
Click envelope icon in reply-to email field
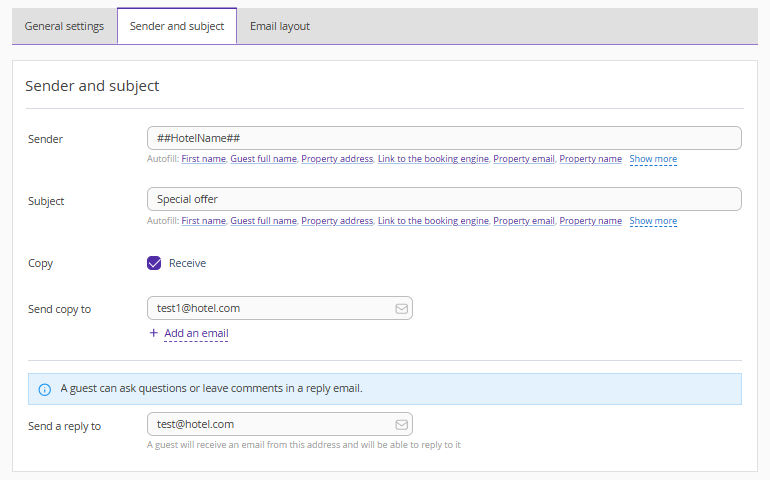coord(402,425)
